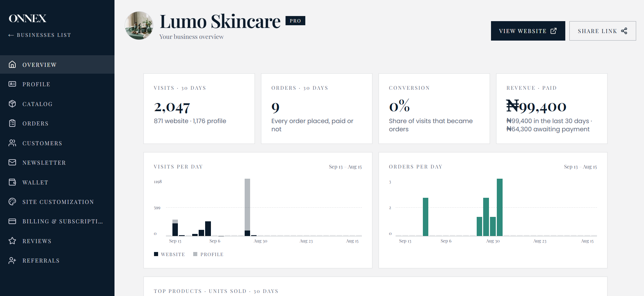
Task: Click the Share Link button
Action: (602, 31)
